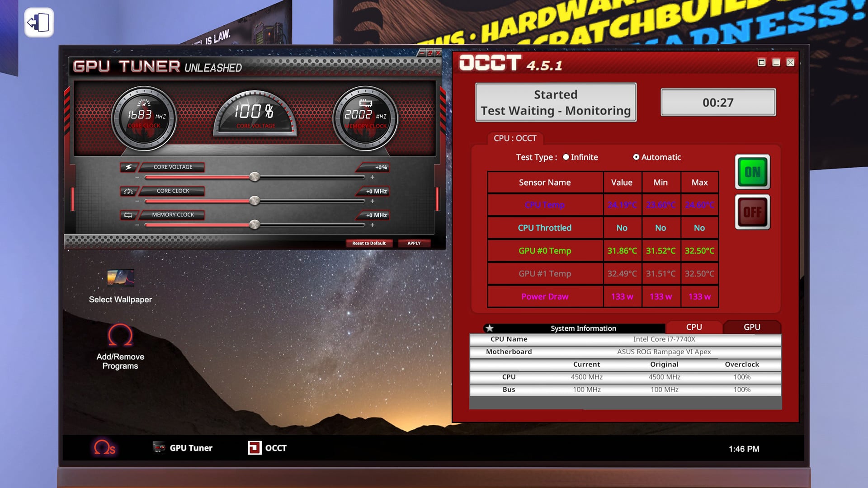Click the CPU:OCCT test label
868x488 pixels.
pos(514,138)
